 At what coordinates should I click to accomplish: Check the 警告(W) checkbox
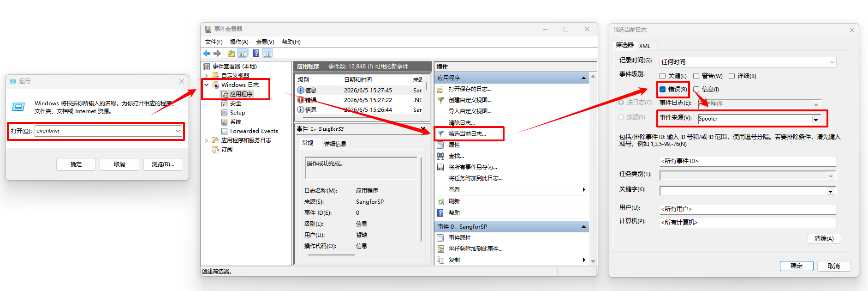(696, 76)
